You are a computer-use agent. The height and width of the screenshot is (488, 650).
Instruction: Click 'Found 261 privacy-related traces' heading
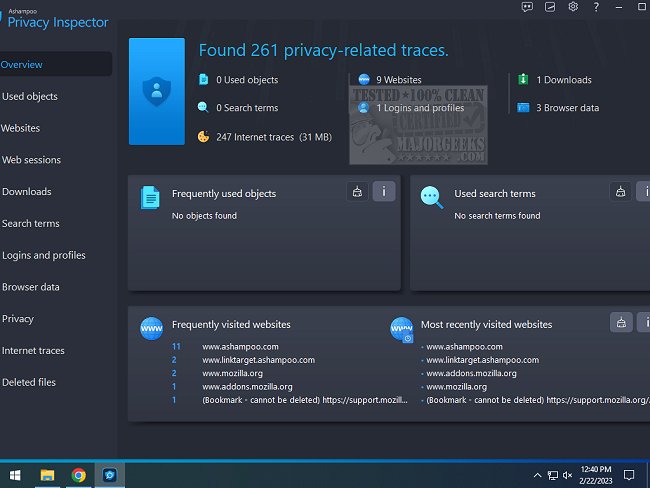click(323, 50)
